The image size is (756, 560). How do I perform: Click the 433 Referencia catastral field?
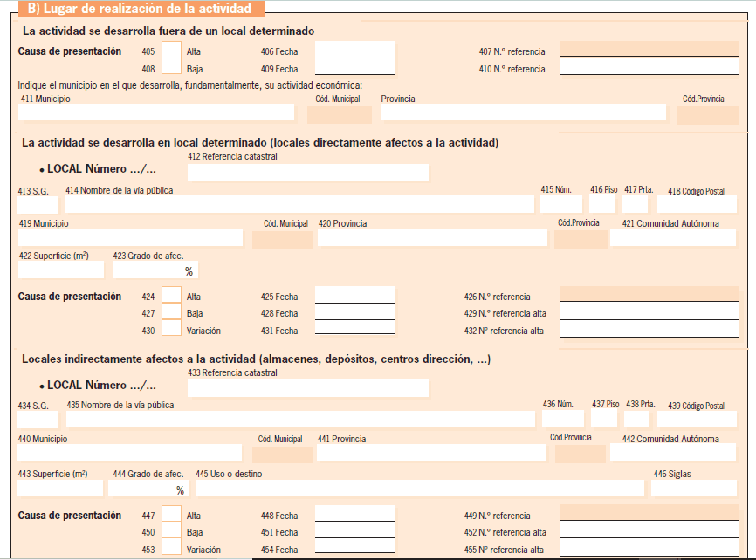click(308, 388)
